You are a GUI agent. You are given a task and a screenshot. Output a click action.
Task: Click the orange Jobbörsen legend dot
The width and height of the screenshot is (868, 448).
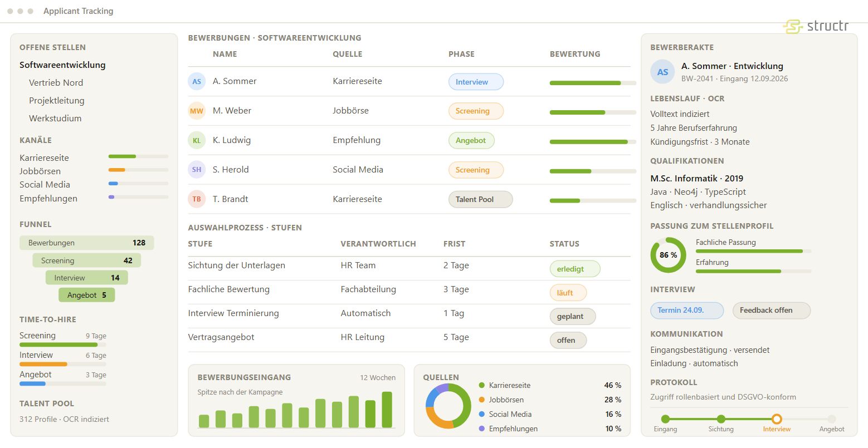pyautogui.click(x=482, y=400)
